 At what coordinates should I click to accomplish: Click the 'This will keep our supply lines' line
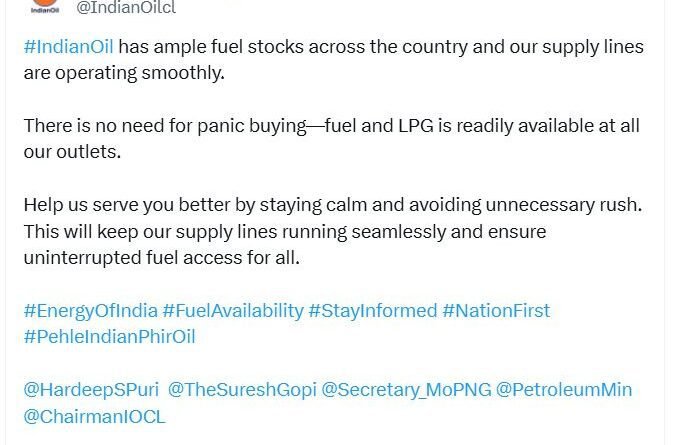[285, 232]
